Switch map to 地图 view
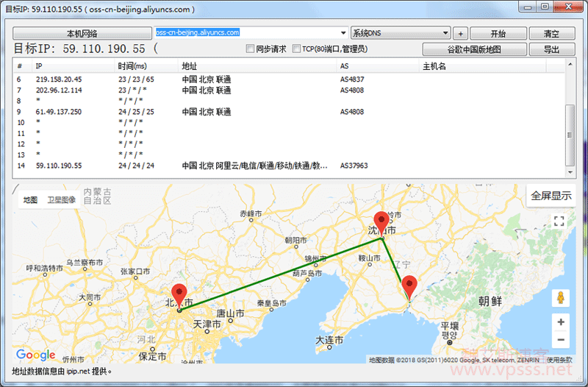 pyautogui.click(x=30, y=199)
